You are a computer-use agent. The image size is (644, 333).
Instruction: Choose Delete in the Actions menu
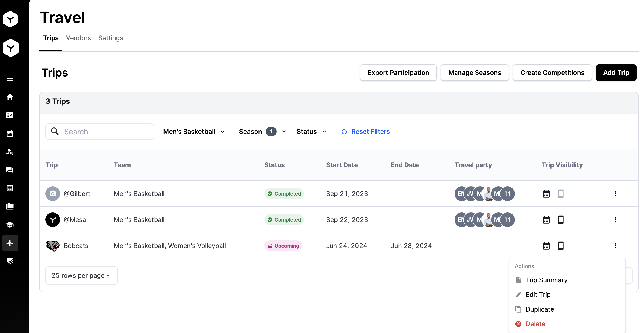535,324
